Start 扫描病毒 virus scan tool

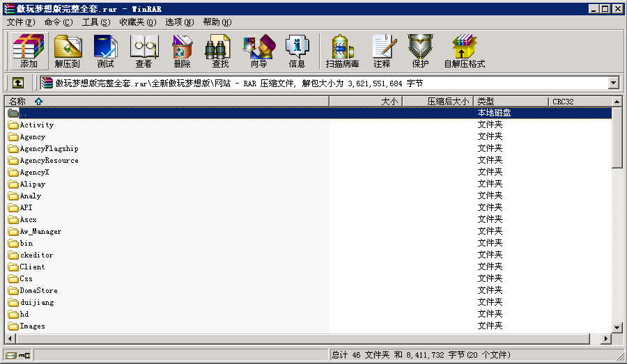coord(342,51)
